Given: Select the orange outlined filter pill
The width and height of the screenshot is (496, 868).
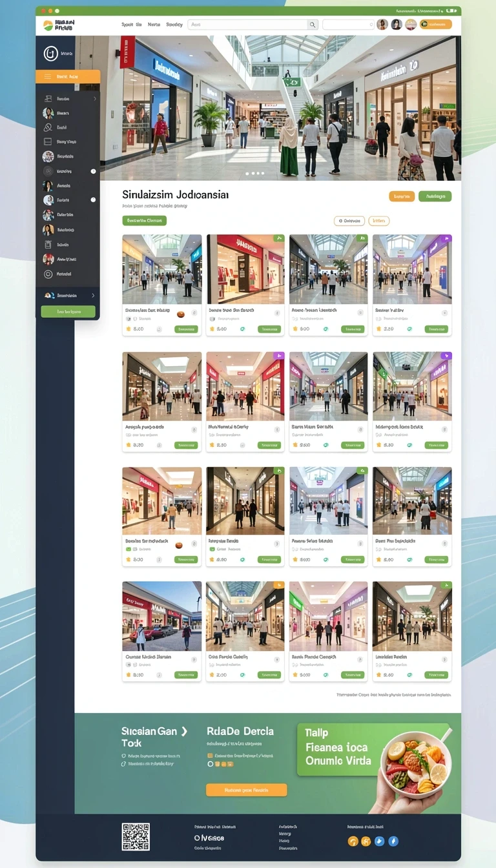Looking at the screenshot, I should pos(379,221).
